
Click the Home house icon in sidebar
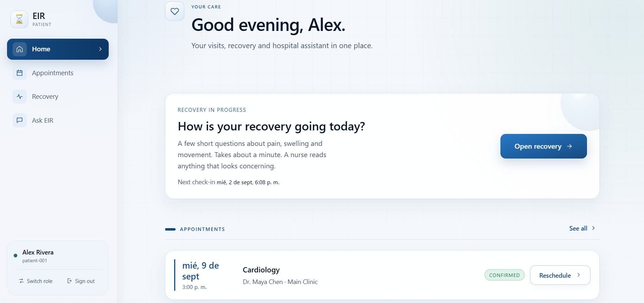pos(20,49)
